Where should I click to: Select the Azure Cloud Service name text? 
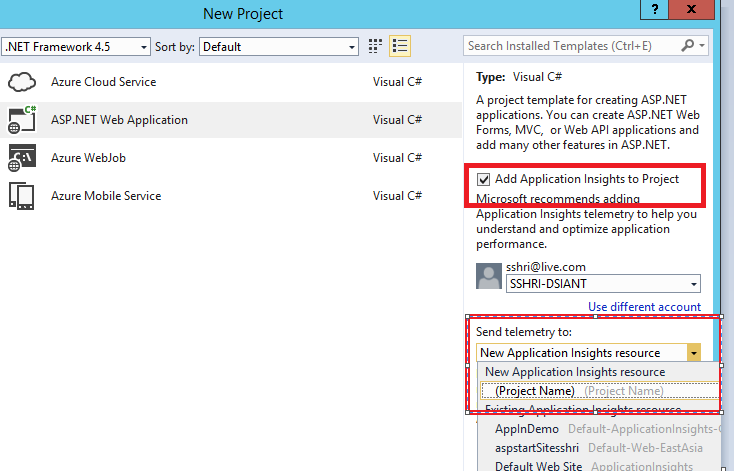(103, 82)
